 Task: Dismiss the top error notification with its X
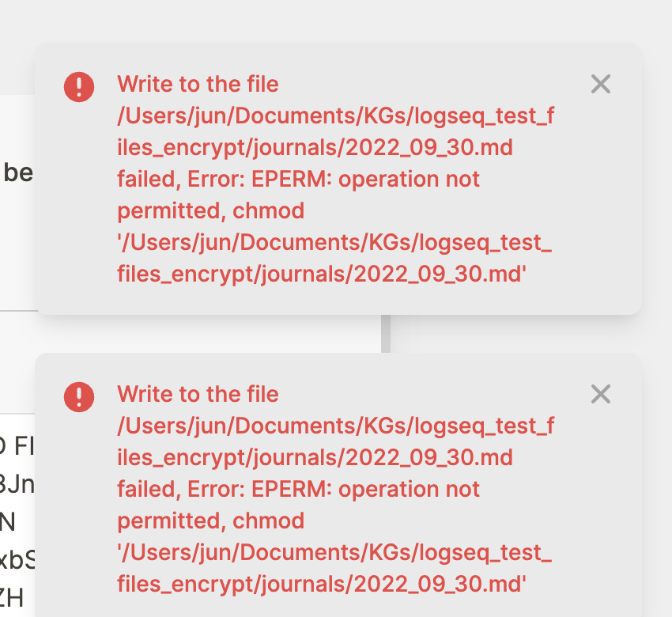[x=600, y=84]
